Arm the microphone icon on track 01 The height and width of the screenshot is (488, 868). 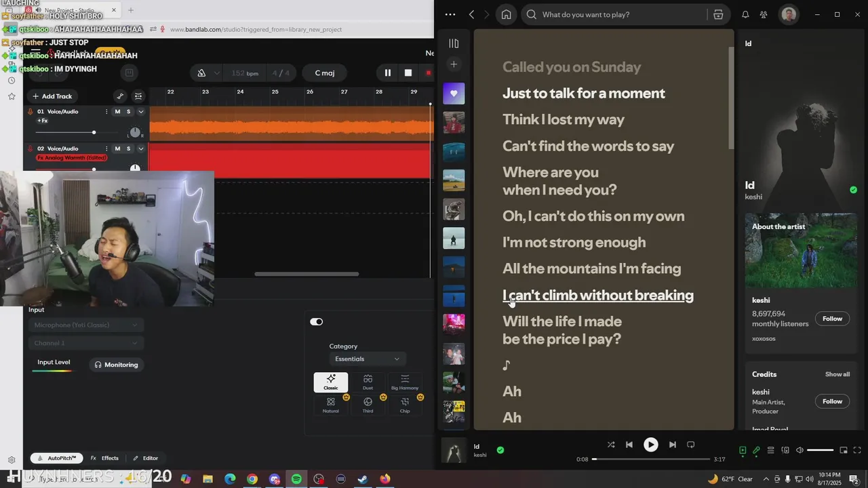(31, 111)
